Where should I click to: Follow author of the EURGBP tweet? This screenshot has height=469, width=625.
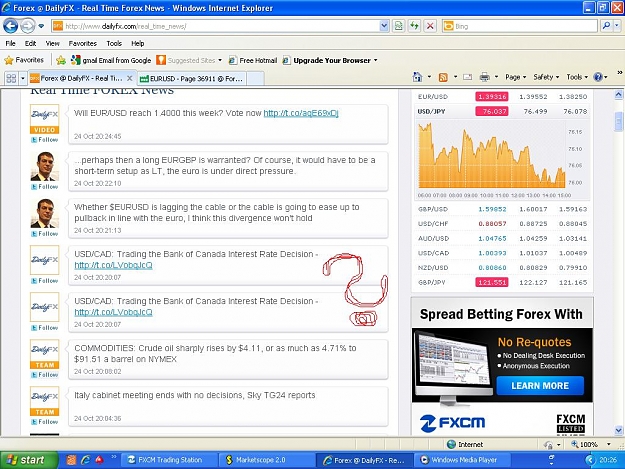[x=45, y=187]
